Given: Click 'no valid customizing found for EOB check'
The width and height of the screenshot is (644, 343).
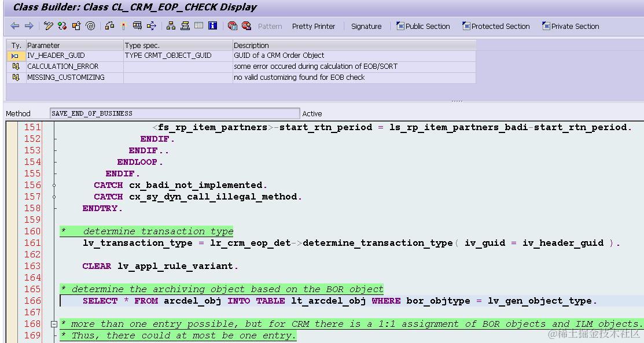Looking at the screenshot, I should point(299,78).
